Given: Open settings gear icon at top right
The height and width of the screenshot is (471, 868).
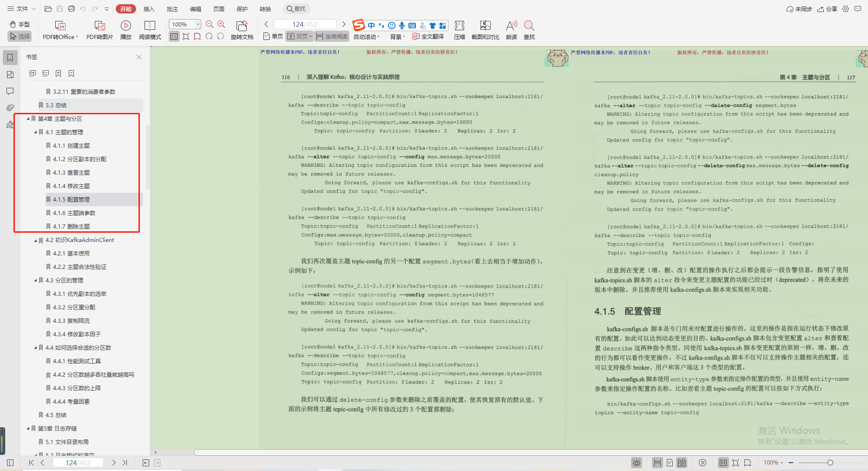Looking at the screenshot, I should click(846, 9).
